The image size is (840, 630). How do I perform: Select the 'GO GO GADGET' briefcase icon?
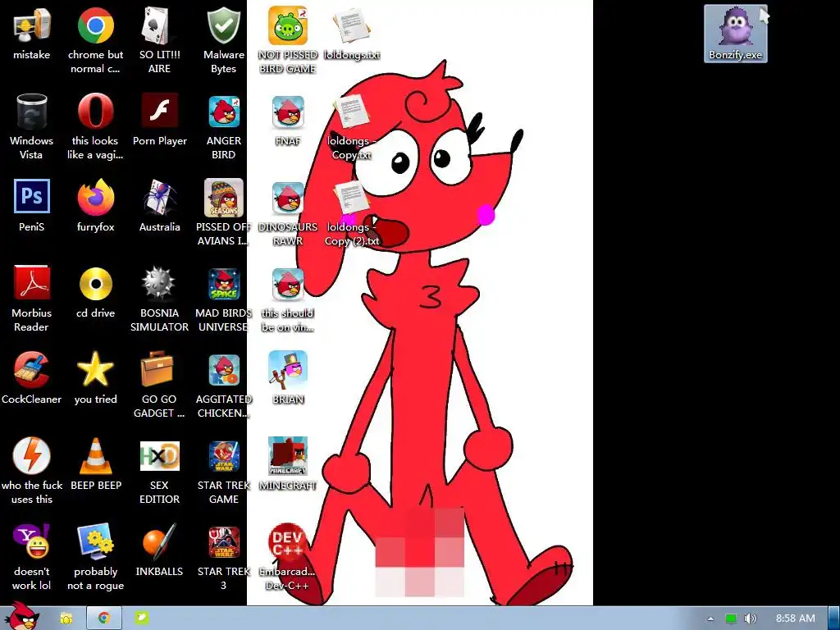tap(159, 385)
